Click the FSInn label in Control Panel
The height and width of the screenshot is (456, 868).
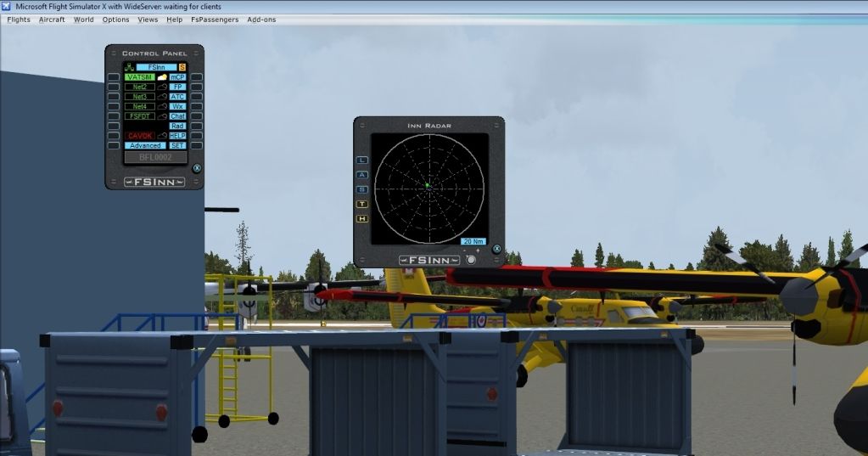pyautogui.click(x=157, y=67)
